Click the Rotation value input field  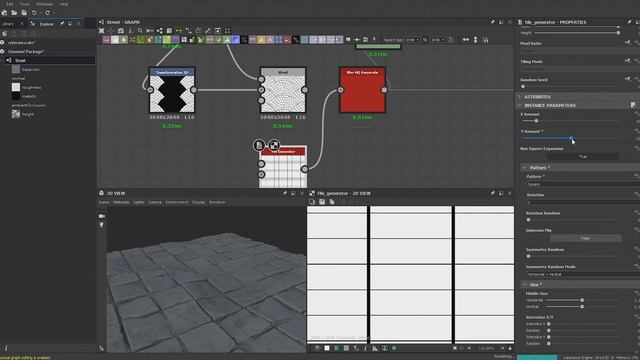click(x=582, y=202)
